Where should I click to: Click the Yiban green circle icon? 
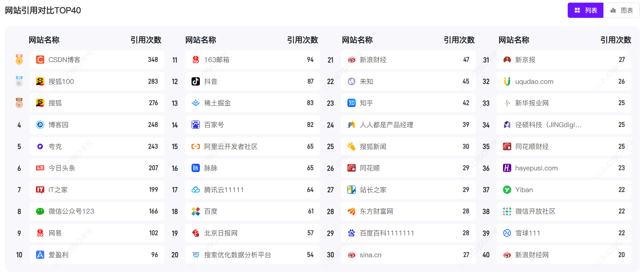(x=507, y=190)
